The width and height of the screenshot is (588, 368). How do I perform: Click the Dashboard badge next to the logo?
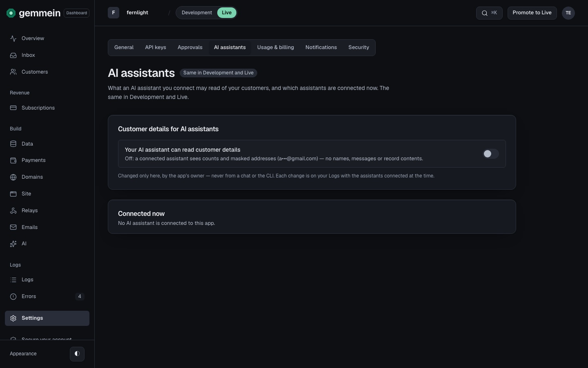77,13
